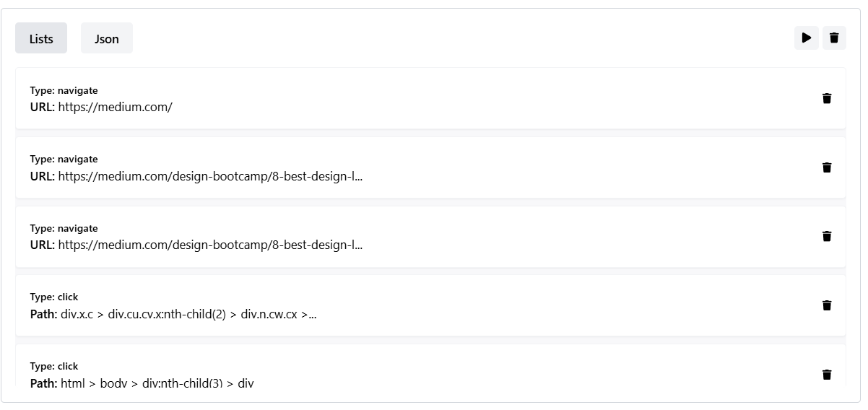The height and width of the screenshot is (410, 868).
Task: Click the "URL:" label of the first step
Action: [x=43, y=107]
